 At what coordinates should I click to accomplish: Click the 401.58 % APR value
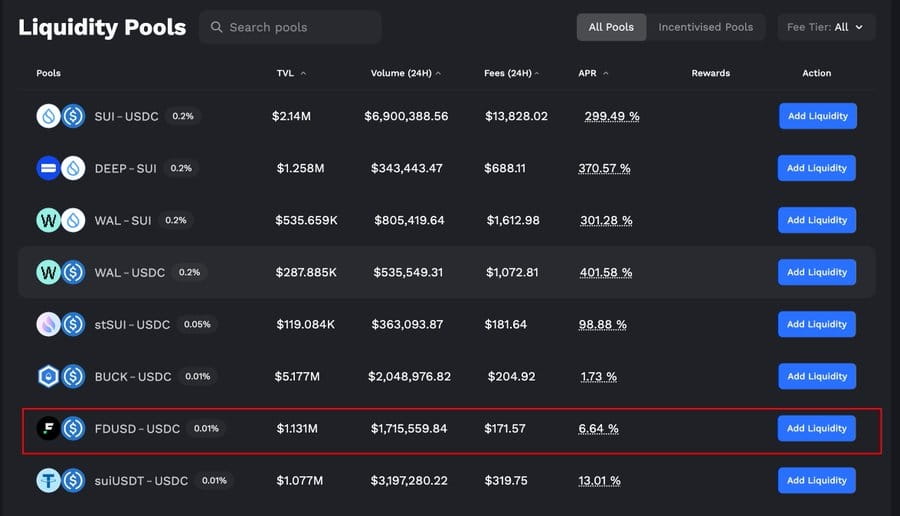(x=606, y=272)
